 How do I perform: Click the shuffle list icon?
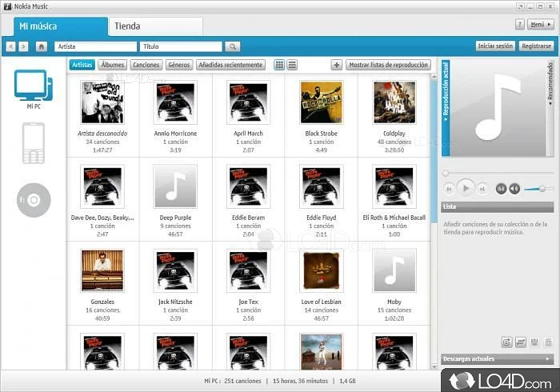pyautogui.click(x=521, y=342)
